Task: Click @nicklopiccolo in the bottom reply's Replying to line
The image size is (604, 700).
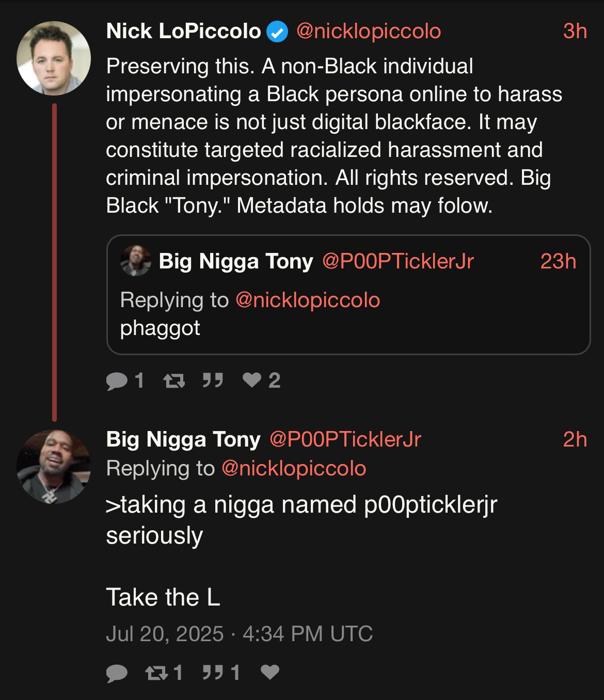Action: point(294,469)
